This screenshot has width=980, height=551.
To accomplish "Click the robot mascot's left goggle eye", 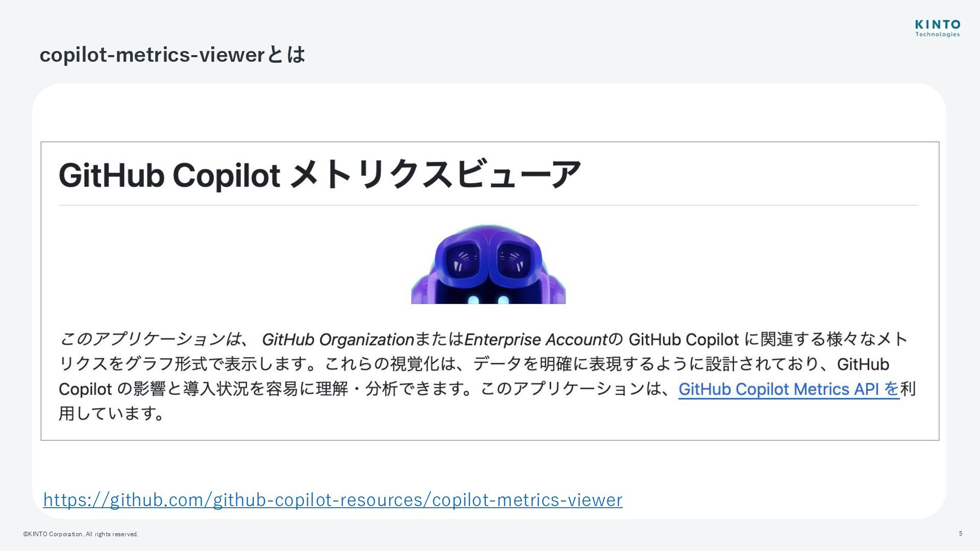I will [x=462, y=262].
